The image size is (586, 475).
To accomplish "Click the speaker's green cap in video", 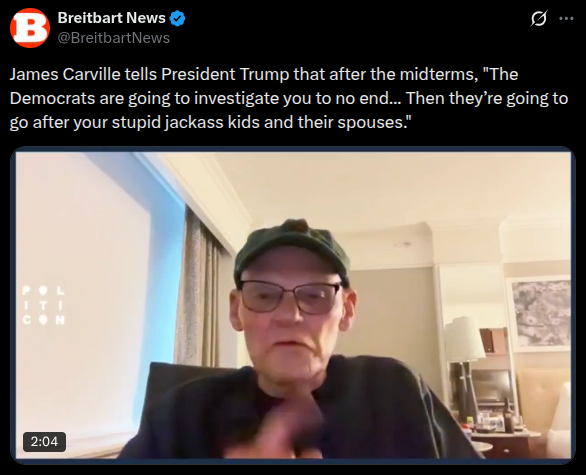I will [292, 249].
